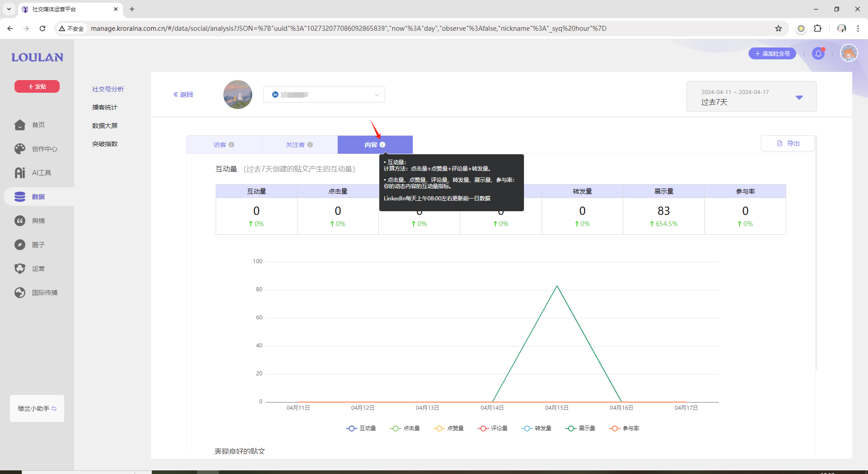Go back in browser history
This screenshot has height=474, width=868.
[x=10, y=28]
